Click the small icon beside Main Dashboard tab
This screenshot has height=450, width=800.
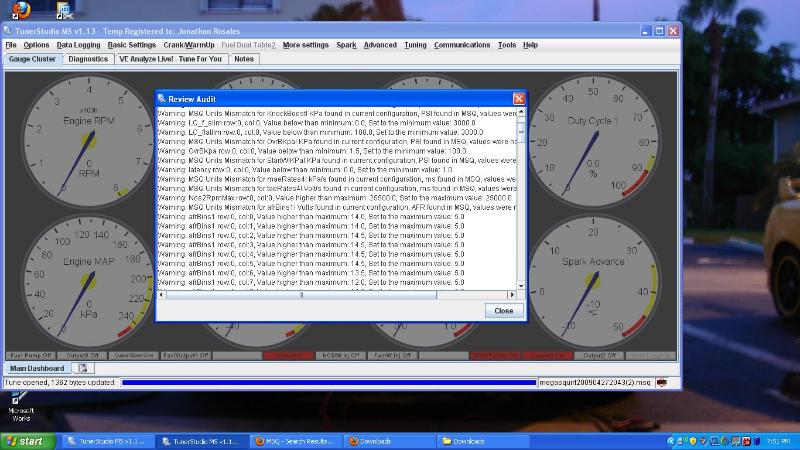click(83, 368)
